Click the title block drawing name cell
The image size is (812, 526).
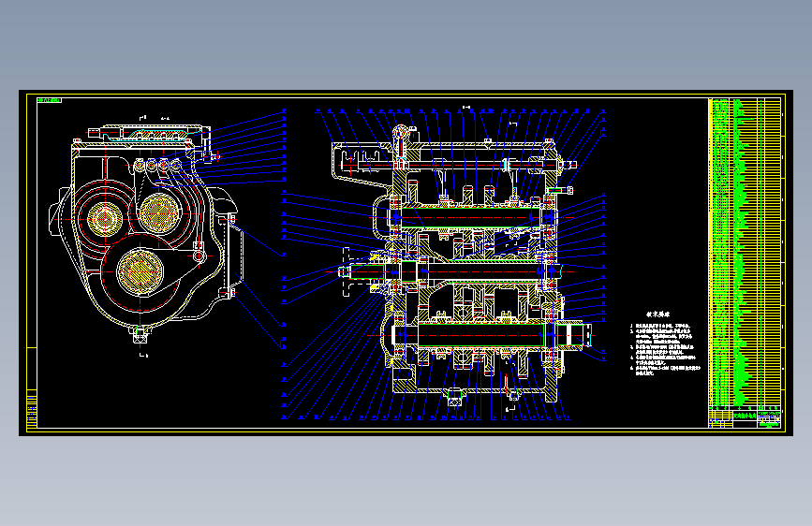[x=746, y=416]
